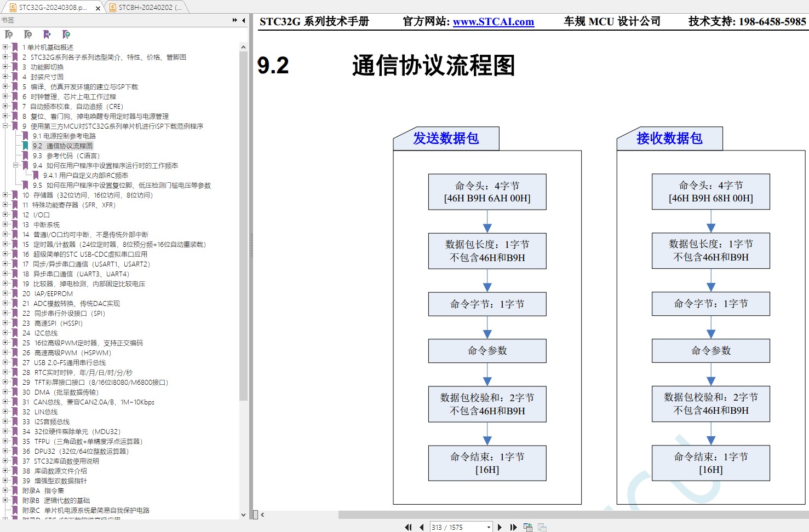Open bookmark 附录C 自我保护电路
Viewport: 809px width, 532px height.
[x=86, y=510]
